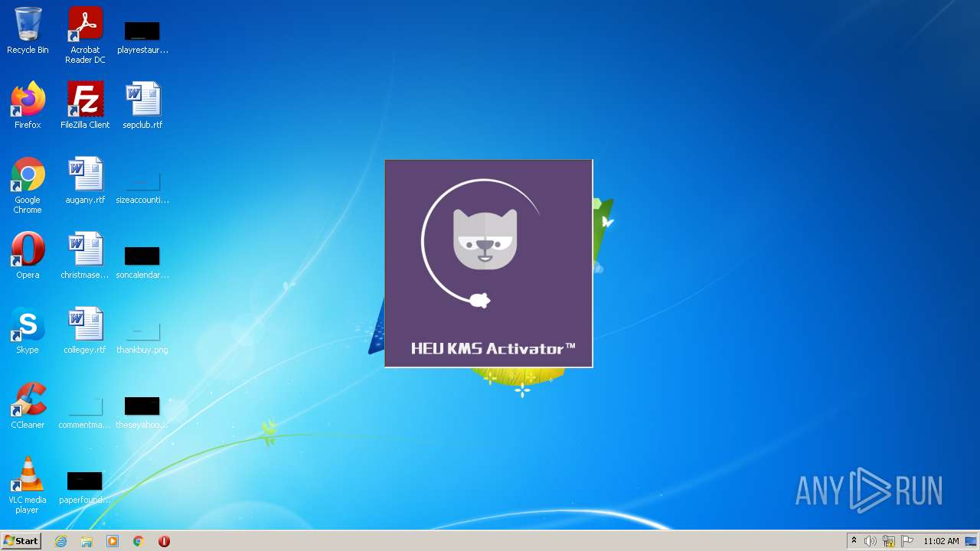Viewport: 980px width, 551px height.
Task: Open the network tray icon
Action: 889,541
